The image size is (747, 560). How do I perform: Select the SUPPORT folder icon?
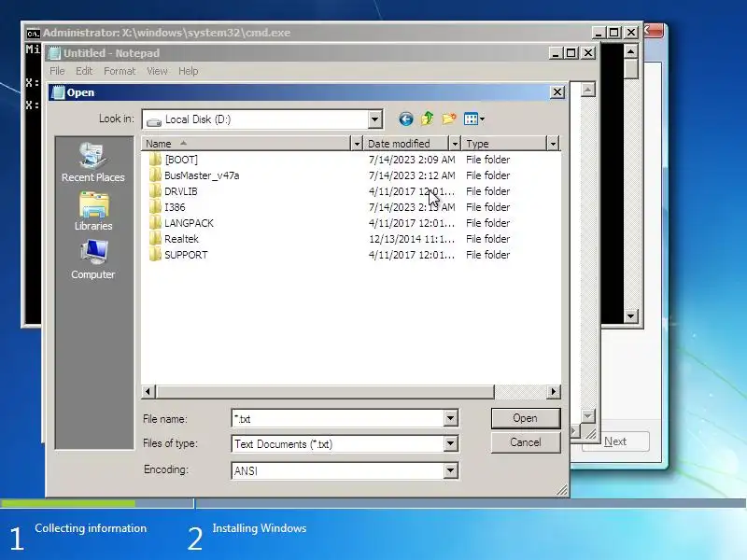coord(155,255)
